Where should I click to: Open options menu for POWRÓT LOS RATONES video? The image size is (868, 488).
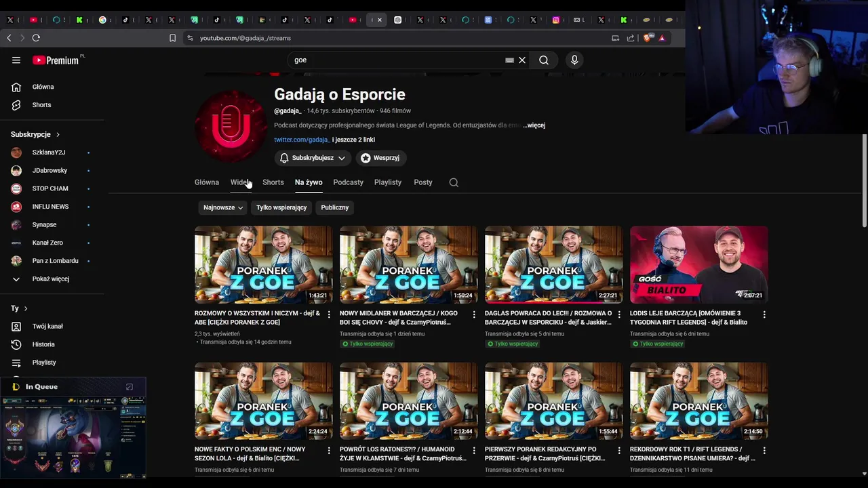(474, 450)
